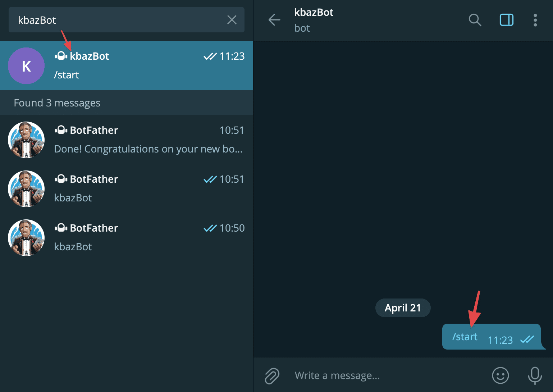The height and width of the screenshot is (392, 553).
Task: Click inside the Write a message field
Action: coord(360,375)
